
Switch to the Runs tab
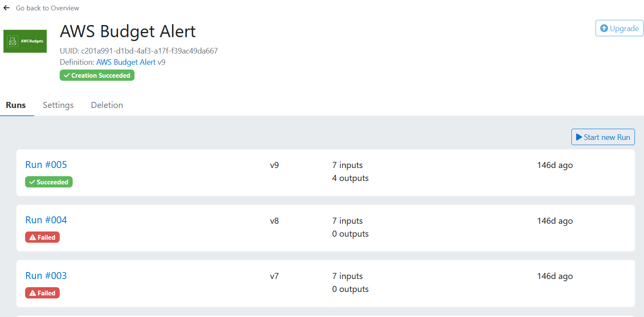coord(16,105)
